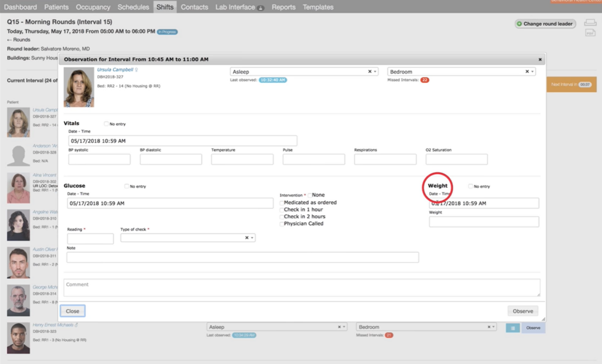
Task: Open the Reports menu item
Action: point(283,7)
